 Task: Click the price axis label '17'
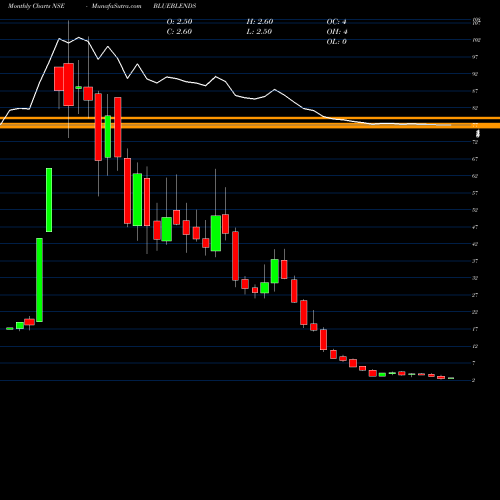pyautogui.click(x=475, y=329)
